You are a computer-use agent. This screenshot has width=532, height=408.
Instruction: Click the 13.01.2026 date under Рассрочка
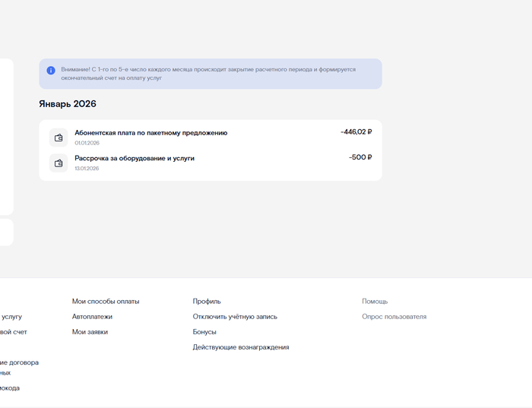(87, 169)
